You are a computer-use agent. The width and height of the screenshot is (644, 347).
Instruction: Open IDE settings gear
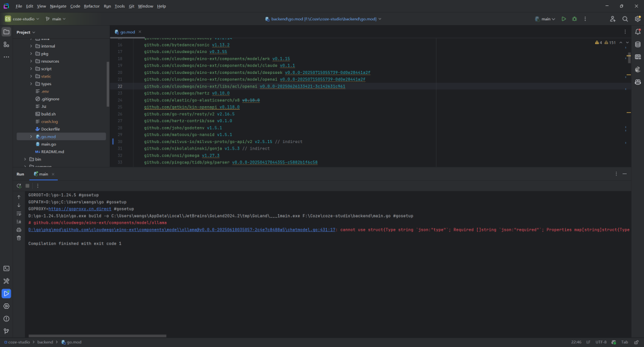tap(638, 19)
